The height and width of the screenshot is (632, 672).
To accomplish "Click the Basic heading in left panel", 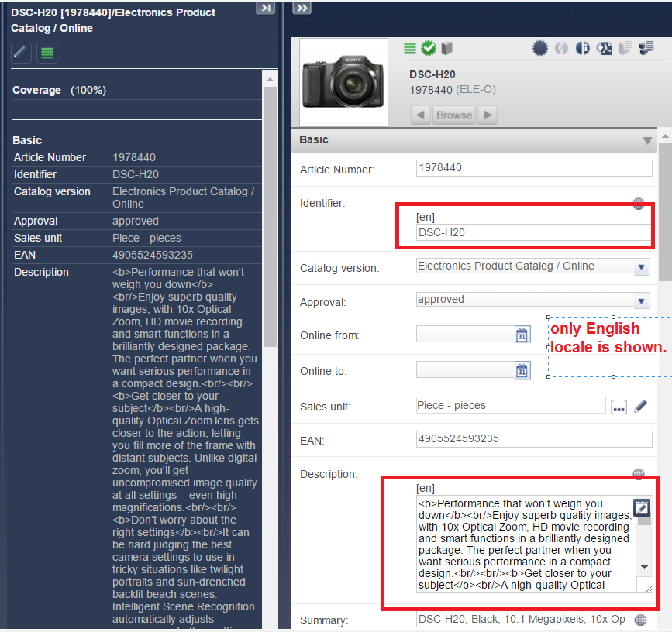I will pyautogui.click(x=27, y=140).
